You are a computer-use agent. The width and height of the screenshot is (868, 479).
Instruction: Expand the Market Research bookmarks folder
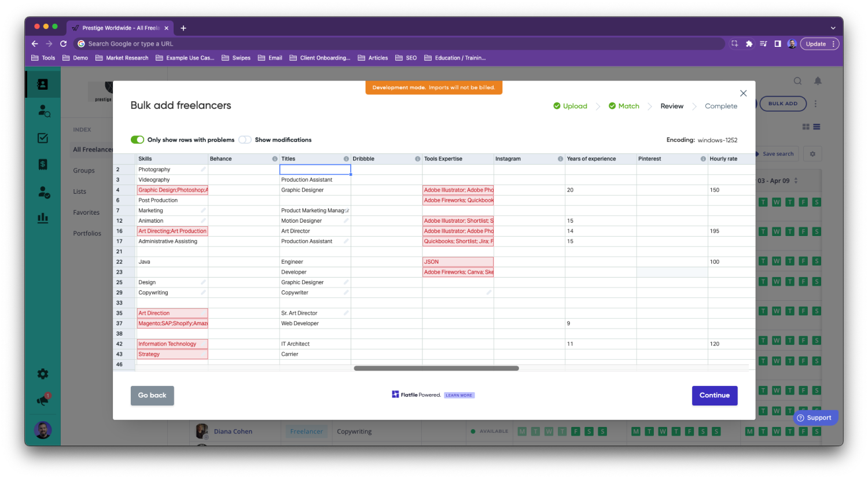pos(122,58)
